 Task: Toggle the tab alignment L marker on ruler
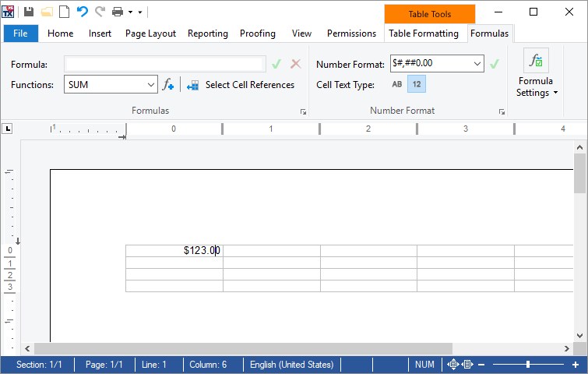coord(7,129)
